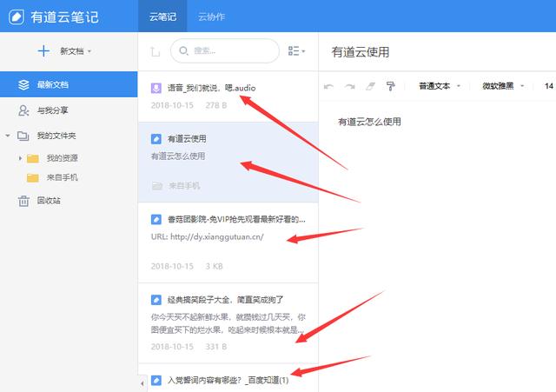Click the undo icon in editor toolbar
The width and height of the screenshot is (556, 392).
pyautogui.click(x=328, y=86)
